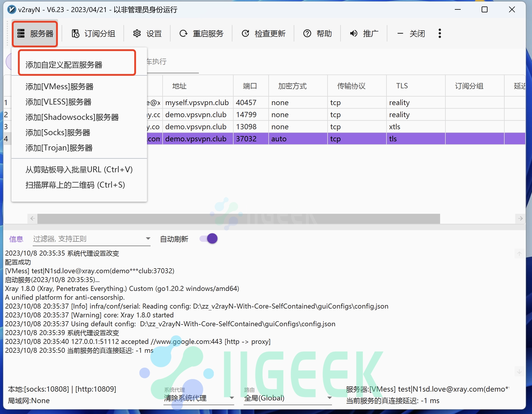Image resolution: width=532 pixels, height=414 pixels.
Task: Click the 推广 promotion button
Action: [x=364, y=34]
